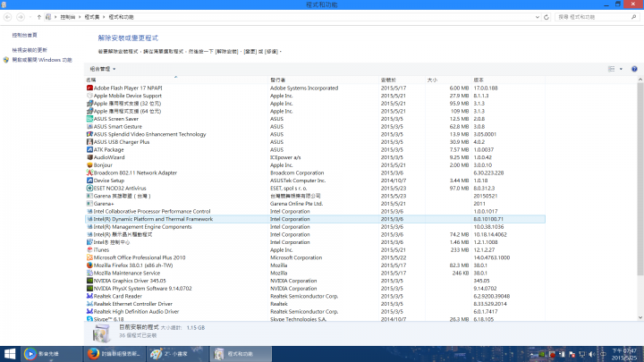The width and height of the screenshot is (644, 362).
Task: Sort by the 大小 size column header
Action: pyautogui.click(x=449, y=80)
